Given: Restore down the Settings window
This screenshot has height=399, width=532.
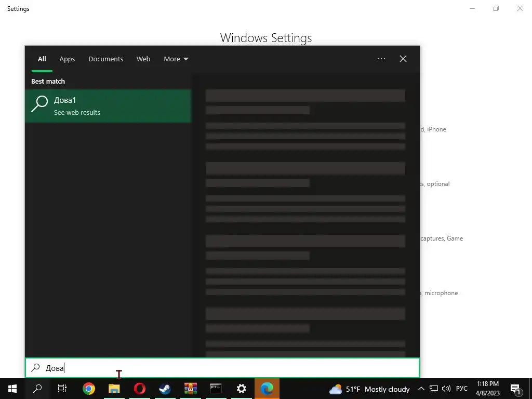Looking at the screenshot, I should tap(496, 8).
